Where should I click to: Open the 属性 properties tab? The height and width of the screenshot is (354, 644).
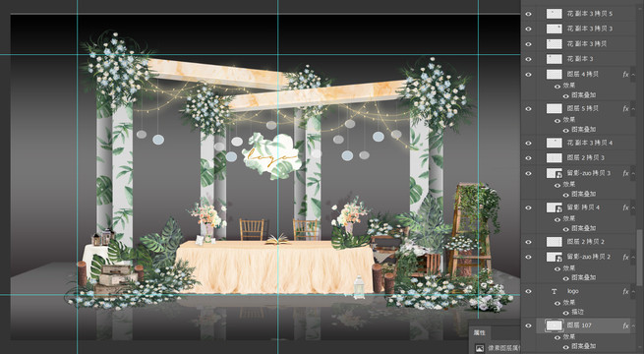(479, 332)
